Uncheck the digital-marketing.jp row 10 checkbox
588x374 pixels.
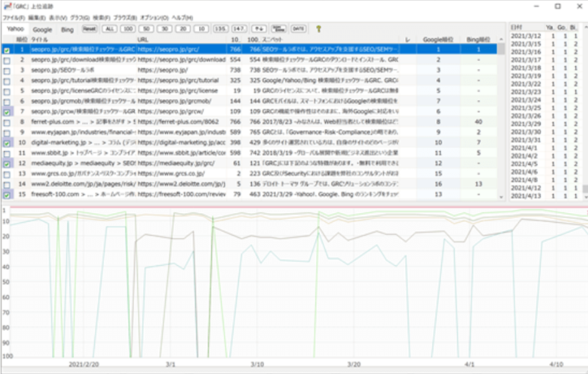point(7,143)
